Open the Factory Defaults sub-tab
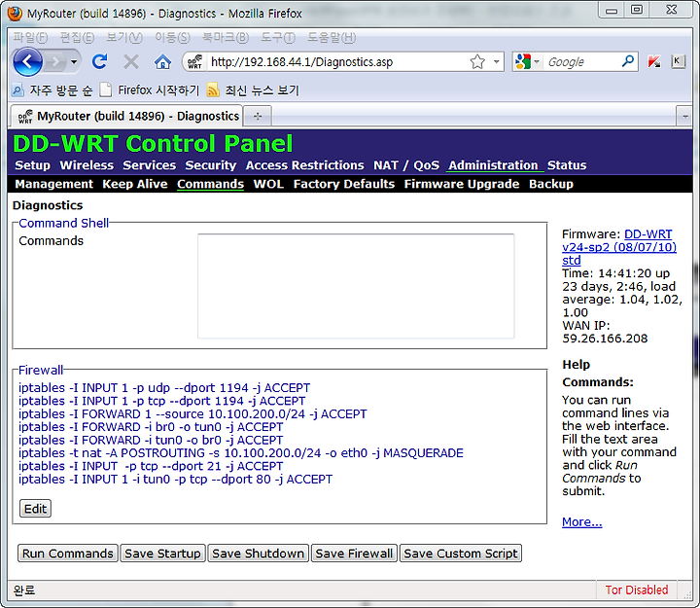This screenshot has width=700, height=608. 344,184
